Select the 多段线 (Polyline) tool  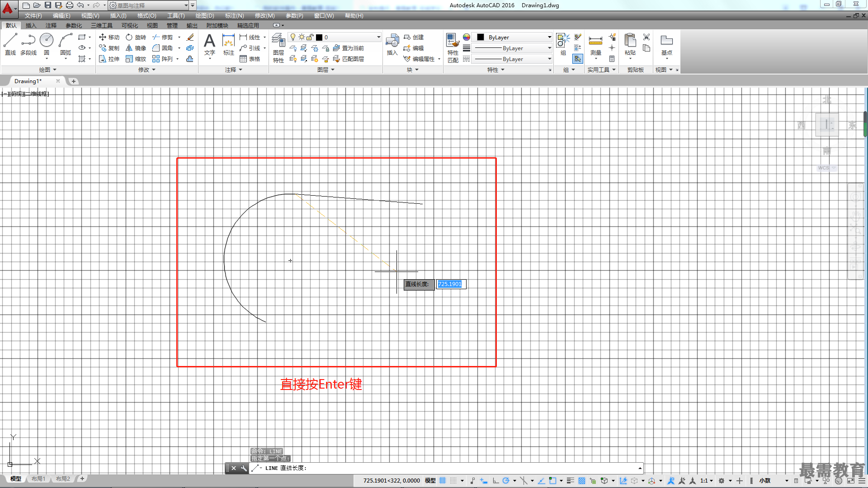coord(28,44)
